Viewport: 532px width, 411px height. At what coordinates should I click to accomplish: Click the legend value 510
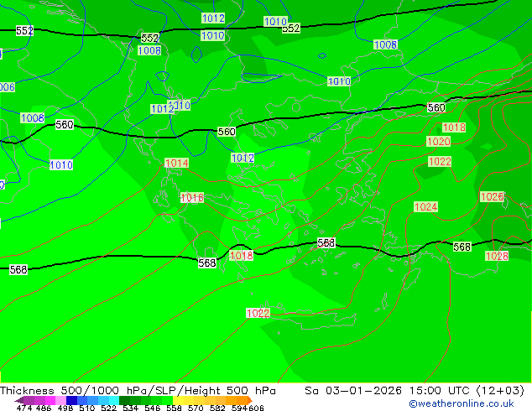87,408
